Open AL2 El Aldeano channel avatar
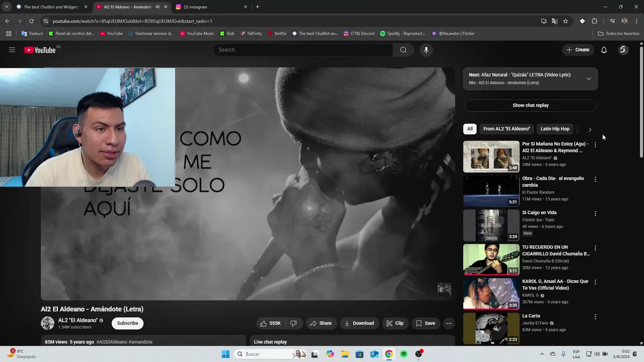 pos(48,323)
